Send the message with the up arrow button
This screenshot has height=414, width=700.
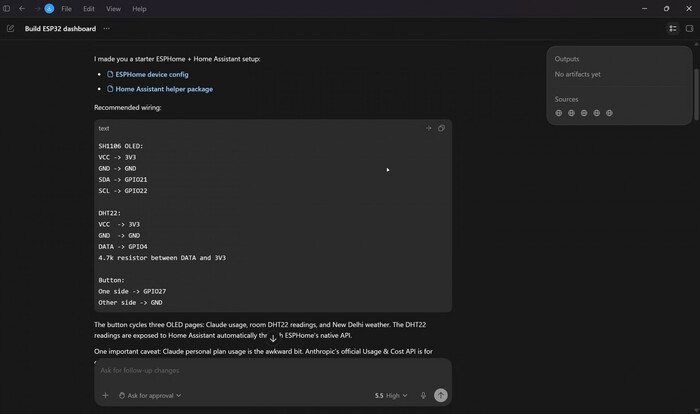pos(441,395)
